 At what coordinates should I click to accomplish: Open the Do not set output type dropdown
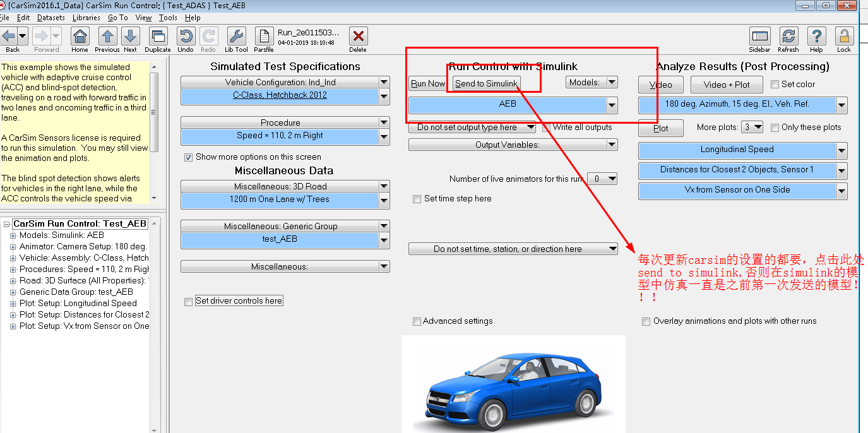[472, 128]
